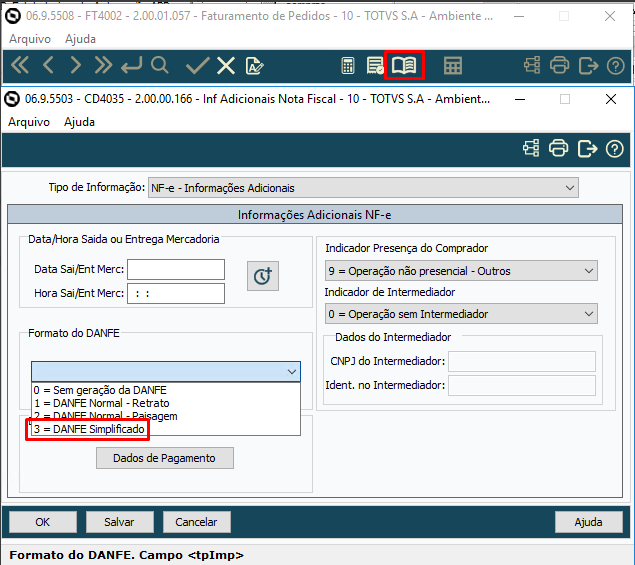Viewport: 635px width, 565px height.
Task: Open the search magnifier in Faturamento toolbar
Action: (x=160, y=65)
